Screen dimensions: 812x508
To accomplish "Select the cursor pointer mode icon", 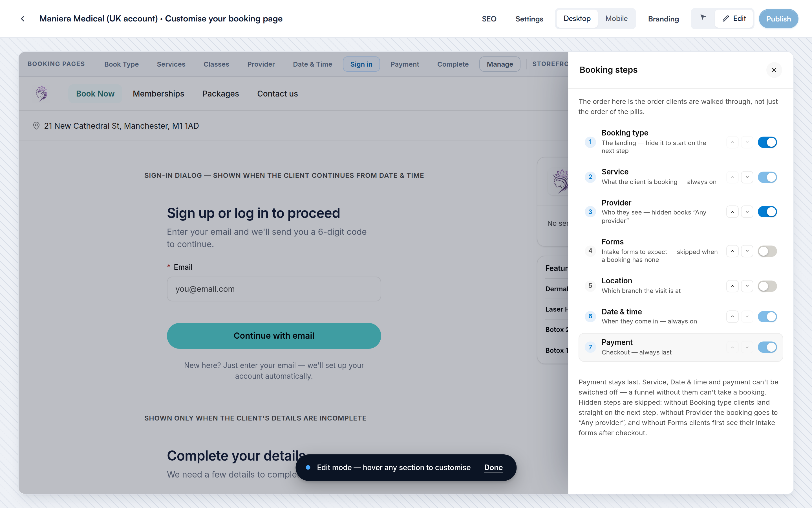I will 703,18.
